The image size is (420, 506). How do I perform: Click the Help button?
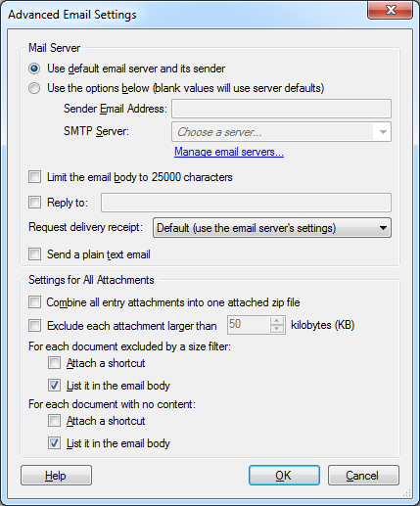(x=56, y=476)
